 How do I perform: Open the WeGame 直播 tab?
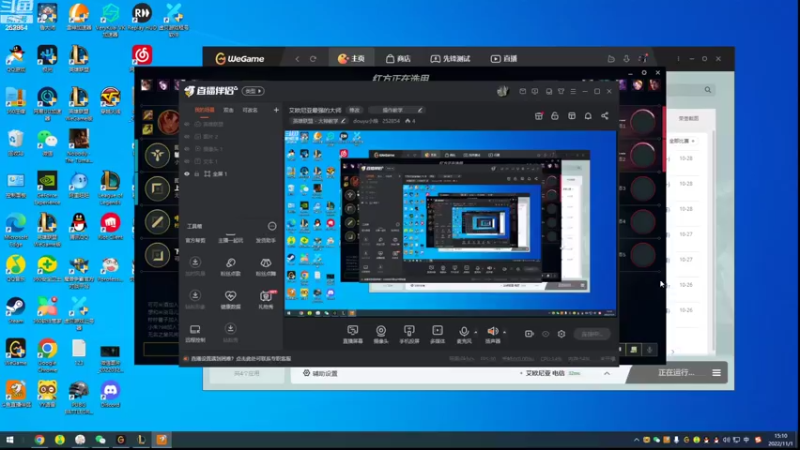point(504,59)
